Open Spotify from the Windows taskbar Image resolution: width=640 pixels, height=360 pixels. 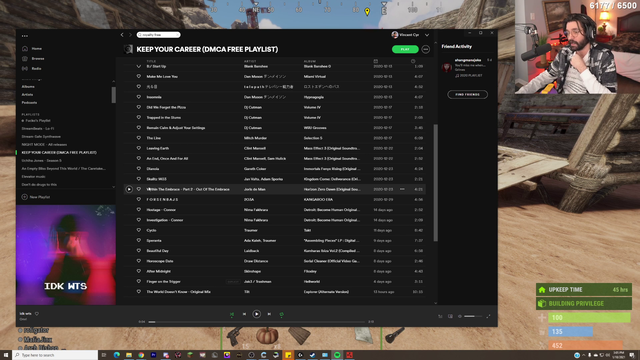pos(337,355)
